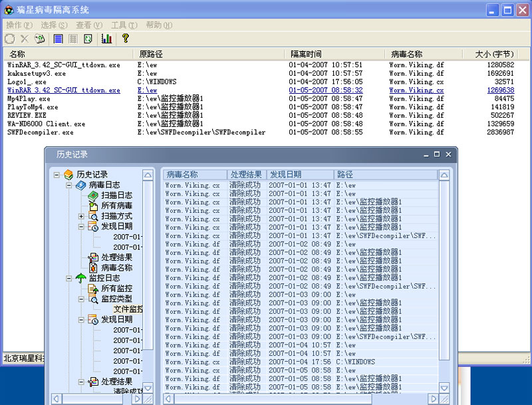This screenshot has width=532, height=405.
Task: Click the green refresh toolbar icon
Action: [x=88, y=39]
